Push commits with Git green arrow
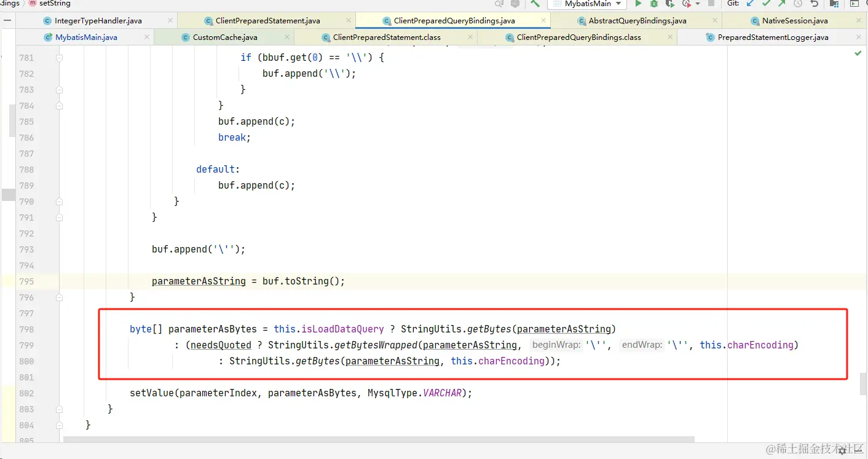The image size is (868, 459). pos(782,4)
